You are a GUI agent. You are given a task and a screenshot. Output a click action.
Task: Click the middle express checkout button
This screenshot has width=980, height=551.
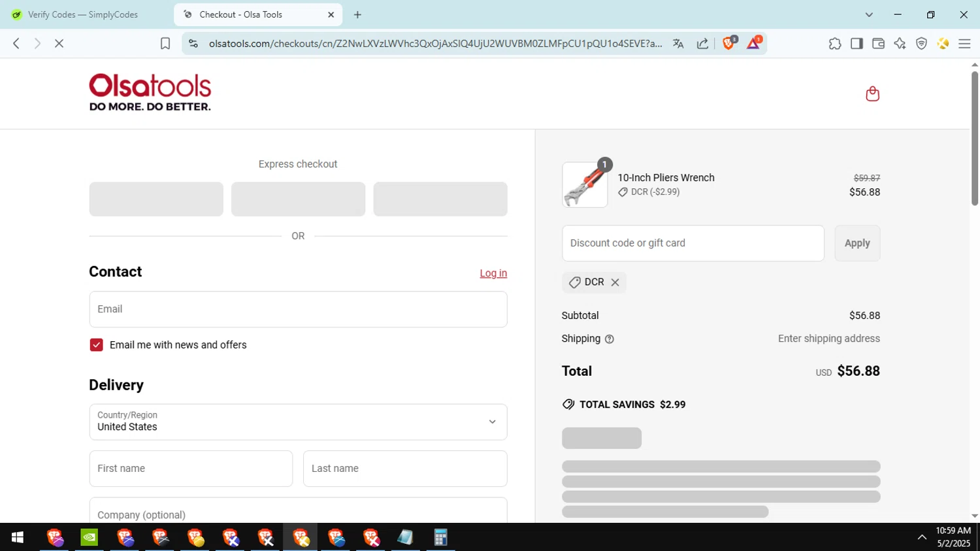298,199
